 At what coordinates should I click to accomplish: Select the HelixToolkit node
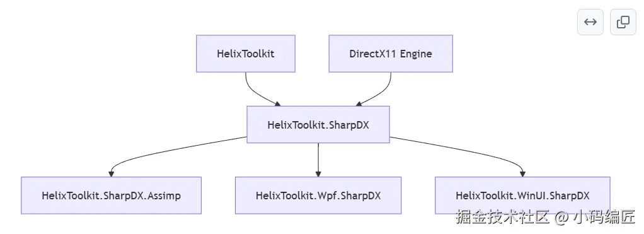(246, 54)
